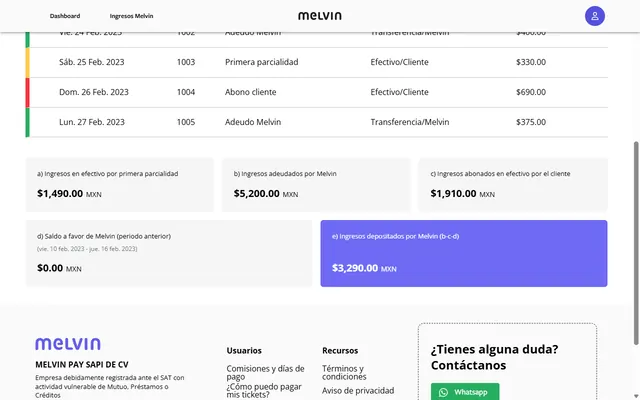The image size is (640, 400).
Task: Click Efectivo/Cliente in the row 1004
Action: [x=400, y=92]
